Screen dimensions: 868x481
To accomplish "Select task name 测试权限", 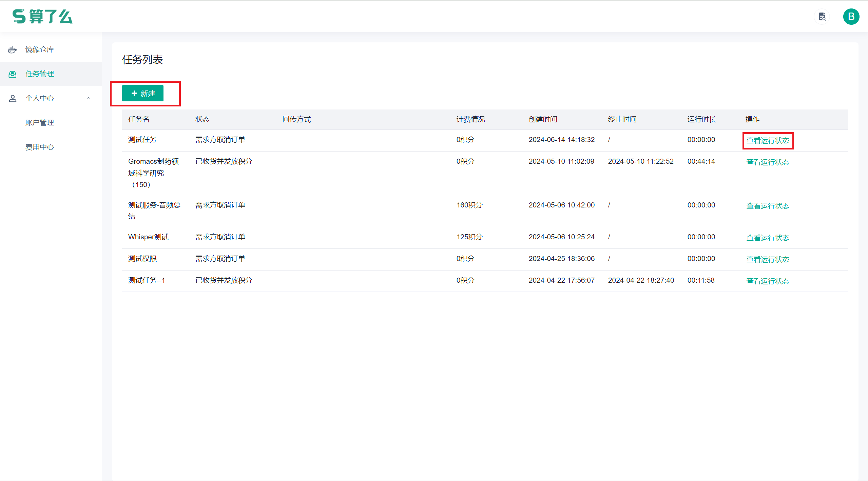I will point(142,259).
